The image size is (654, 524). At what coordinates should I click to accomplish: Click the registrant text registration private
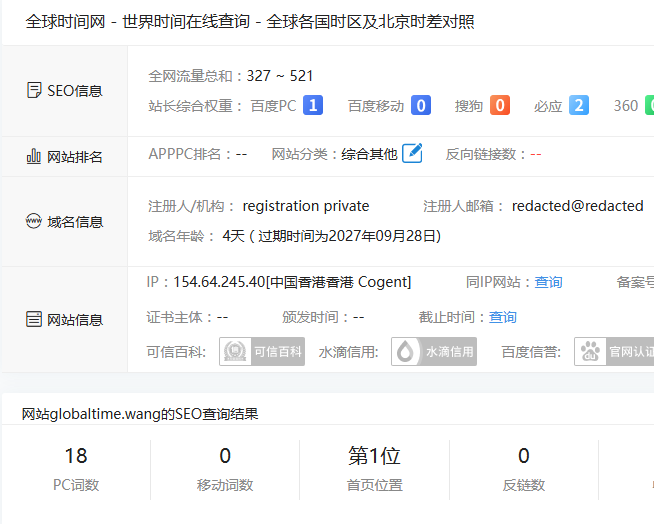306,206
